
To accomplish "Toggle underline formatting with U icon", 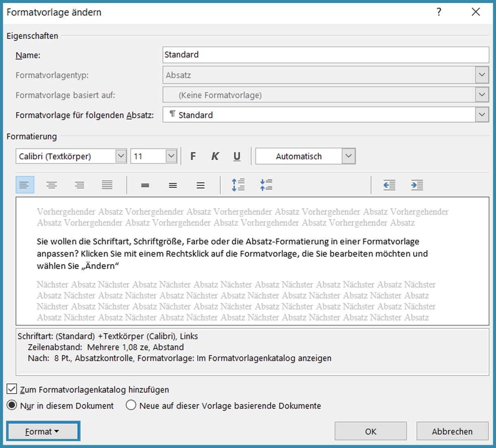I will pyautogui.click(x=237, y=156).
